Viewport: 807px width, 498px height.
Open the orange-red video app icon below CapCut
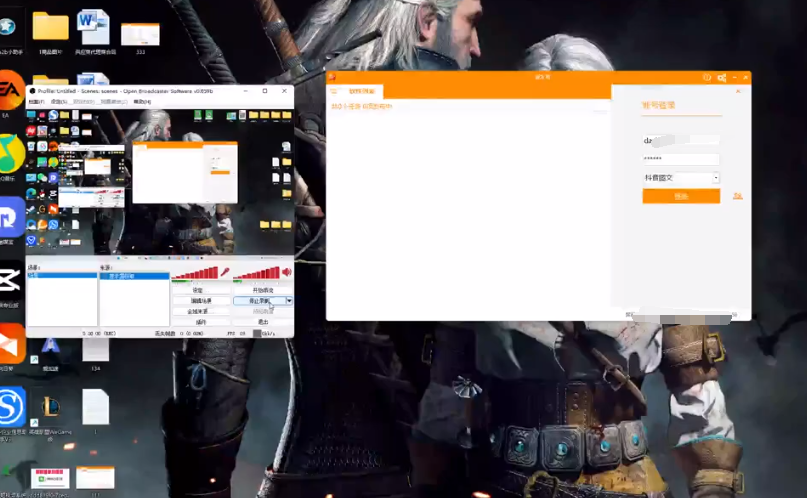[11, 344]
